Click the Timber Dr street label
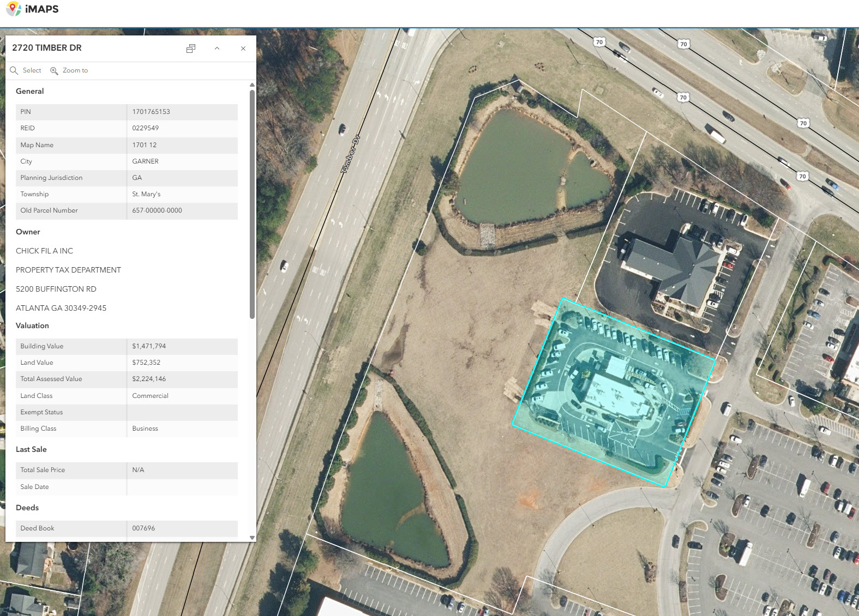Viewport: 859px width, 616px height. pyautogui.click(x=351, y=154)
